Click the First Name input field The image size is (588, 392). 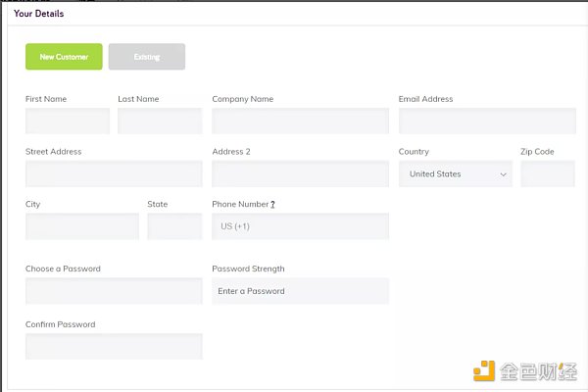point(68,122)
